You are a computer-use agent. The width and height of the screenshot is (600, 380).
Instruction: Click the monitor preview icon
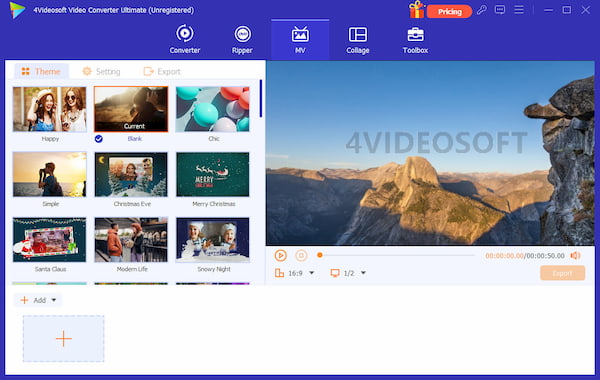[x=335, y=273]
